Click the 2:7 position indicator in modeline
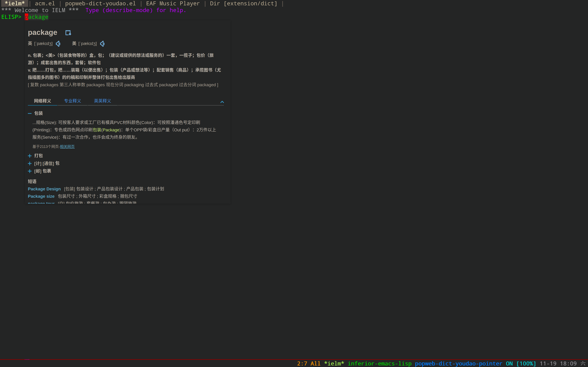 point(302,363)
